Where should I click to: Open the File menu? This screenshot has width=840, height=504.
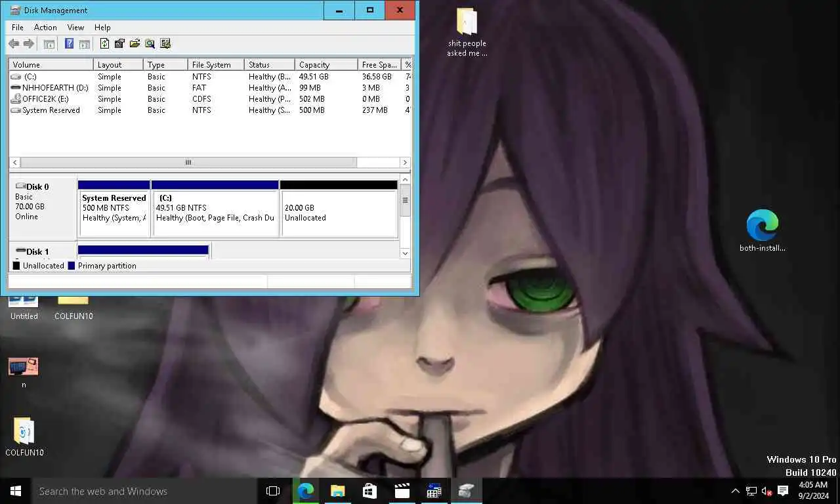pos(18,28)
